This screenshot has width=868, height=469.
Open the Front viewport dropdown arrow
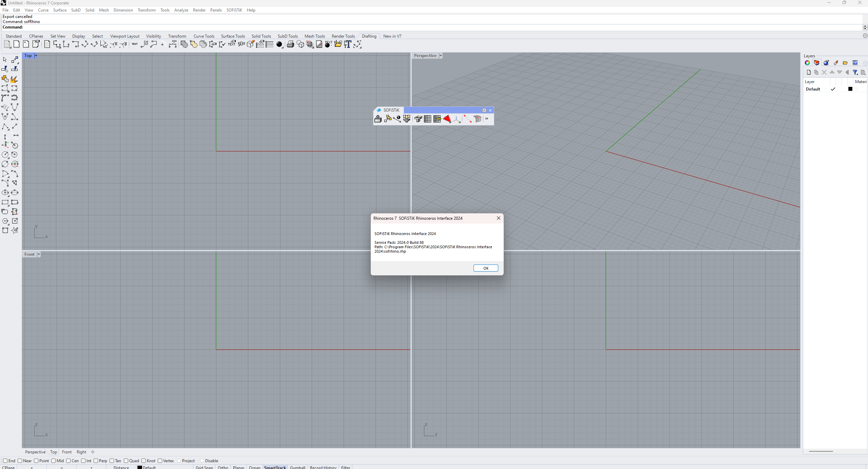tap(39, 254)
